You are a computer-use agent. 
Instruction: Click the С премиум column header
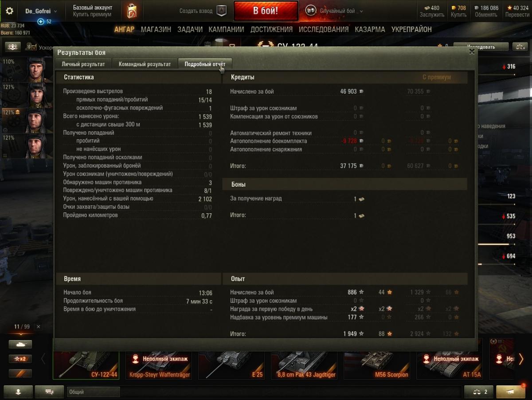[437, 77]
